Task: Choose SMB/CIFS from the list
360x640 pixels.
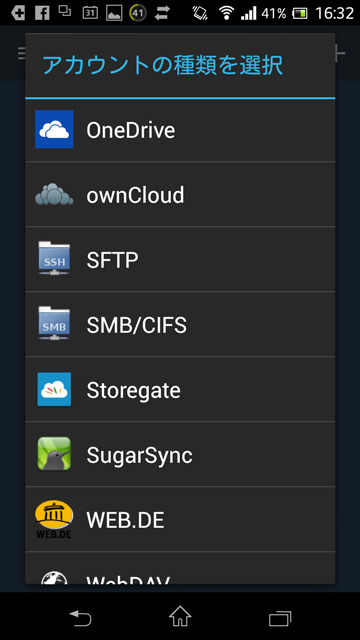Action: (x=180, y=324)
